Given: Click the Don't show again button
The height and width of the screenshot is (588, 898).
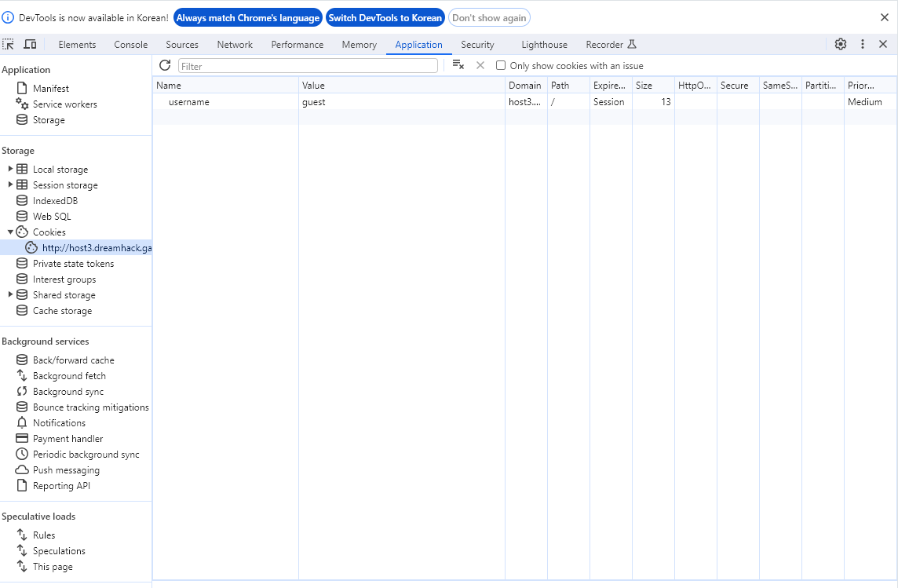Looking at the screenshot, I should tap(489, 18).
